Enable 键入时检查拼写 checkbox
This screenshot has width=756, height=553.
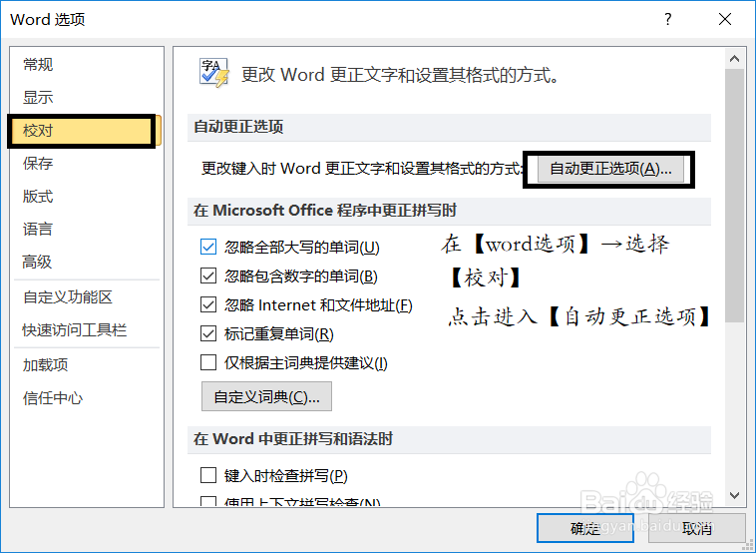tap(208, 475)
